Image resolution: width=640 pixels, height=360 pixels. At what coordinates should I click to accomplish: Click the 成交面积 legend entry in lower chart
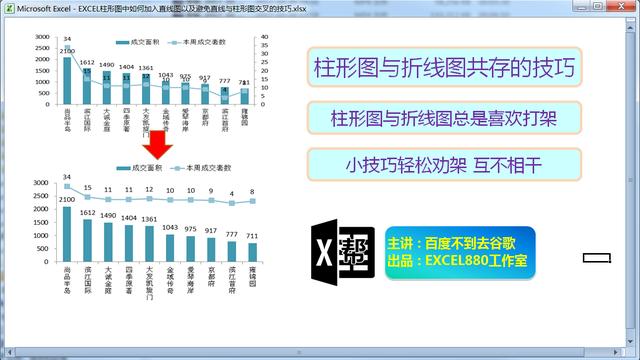[139, 168]
